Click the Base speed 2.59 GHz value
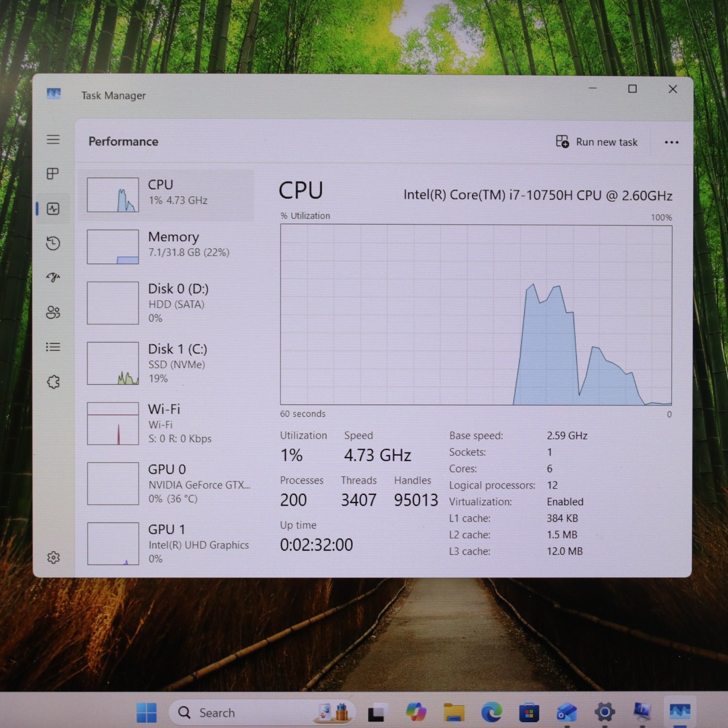This screenshot has height=728, width=728. (x=567, y=435)
